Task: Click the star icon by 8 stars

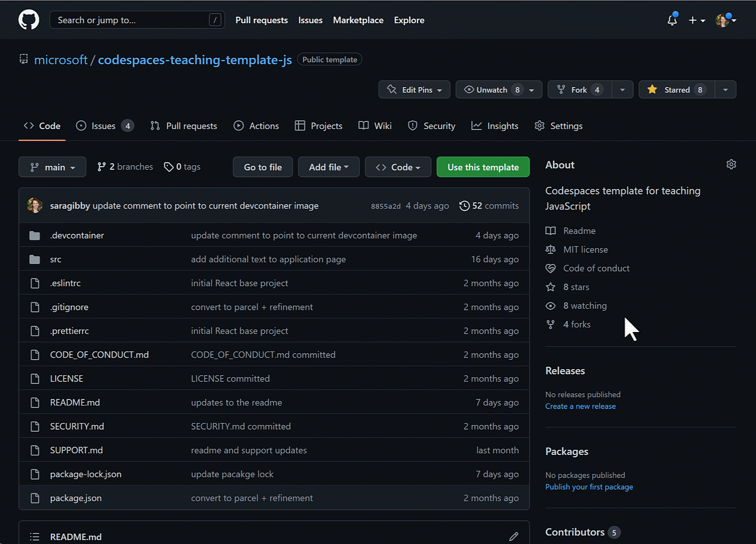Action: click(550, 287)
